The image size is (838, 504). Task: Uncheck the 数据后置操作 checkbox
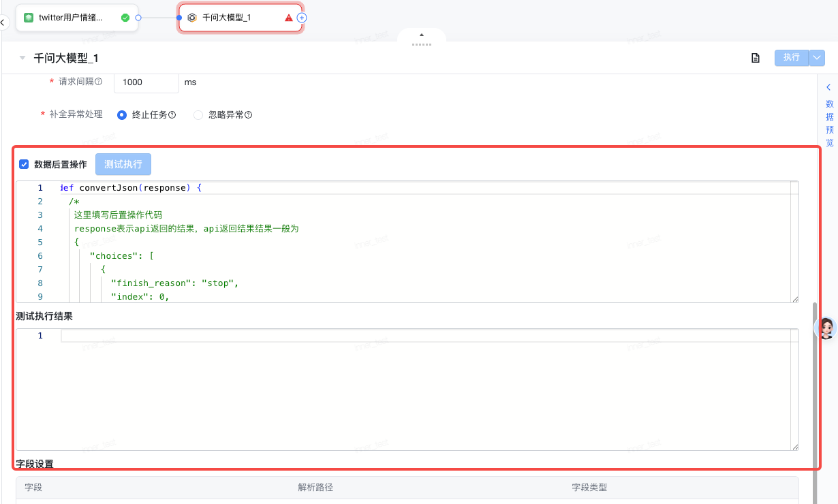click(x=24, y=164)
